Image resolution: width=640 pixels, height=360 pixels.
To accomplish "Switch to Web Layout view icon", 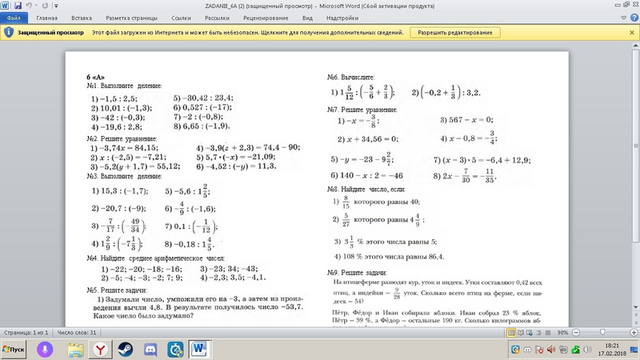I will coord(529,333).
